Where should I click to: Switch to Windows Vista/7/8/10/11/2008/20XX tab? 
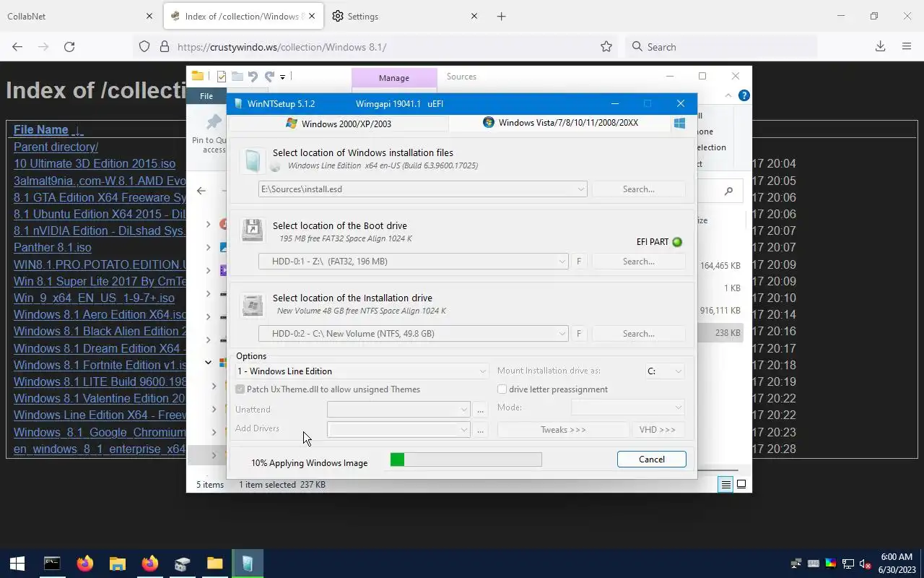click(x=560, y=123)
